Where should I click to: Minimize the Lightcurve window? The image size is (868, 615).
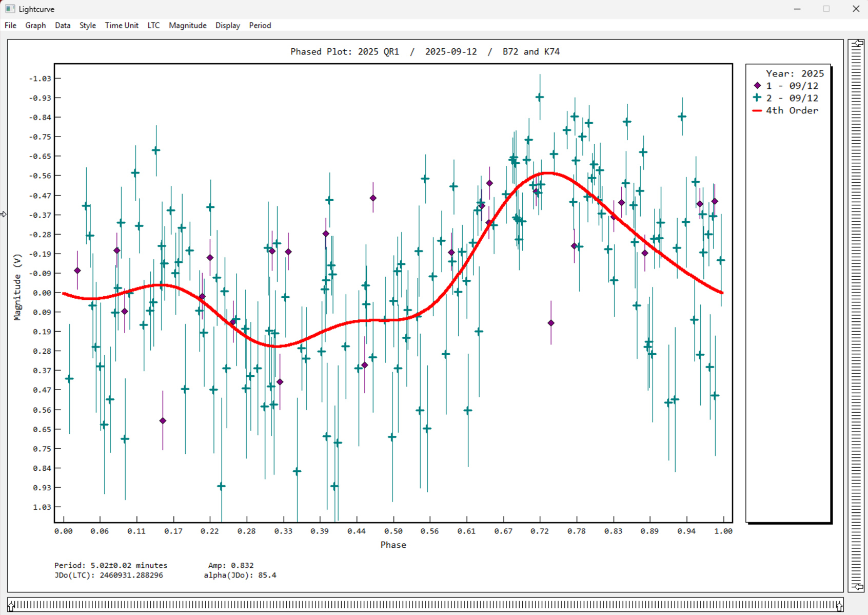pos(797,9)
